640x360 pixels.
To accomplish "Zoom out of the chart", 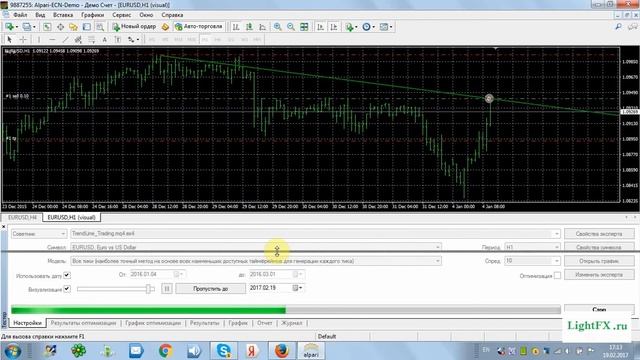I will point(291,27).
